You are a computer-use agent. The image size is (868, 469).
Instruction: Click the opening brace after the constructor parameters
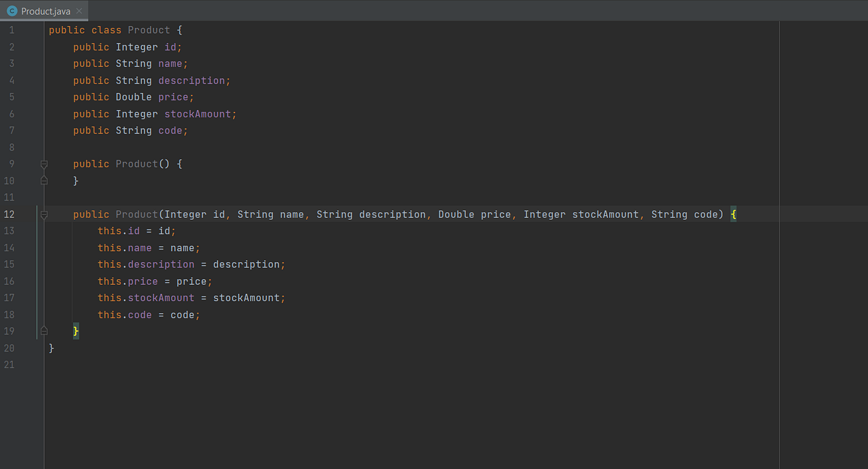(733, 214)
